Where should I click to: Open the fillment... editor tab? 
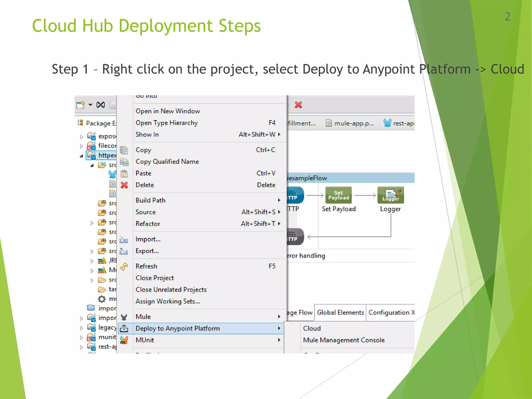[x=302, y=123]
